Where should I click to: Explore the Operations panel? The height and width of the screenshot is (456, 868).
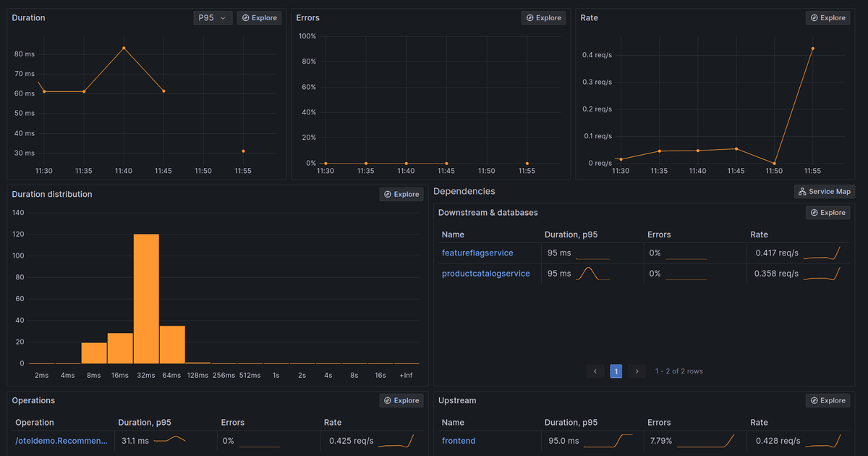[x=402, y=400]
